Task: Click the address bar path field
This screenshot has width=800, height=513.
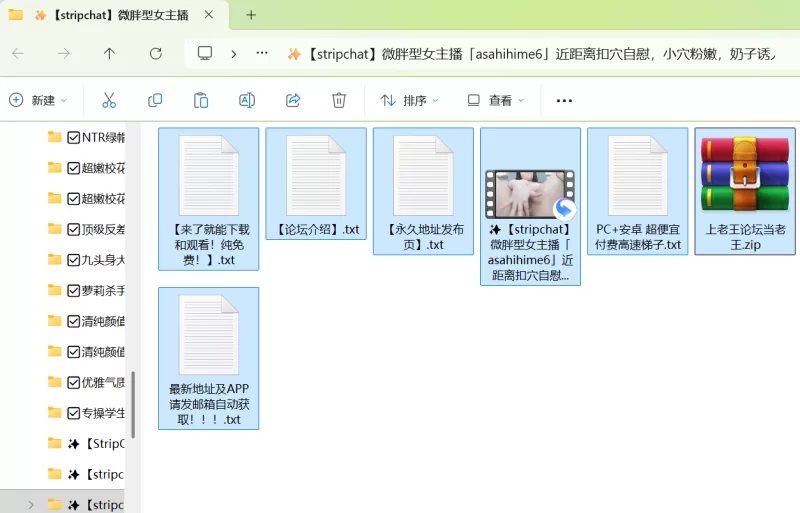Action: coord(540,54)
